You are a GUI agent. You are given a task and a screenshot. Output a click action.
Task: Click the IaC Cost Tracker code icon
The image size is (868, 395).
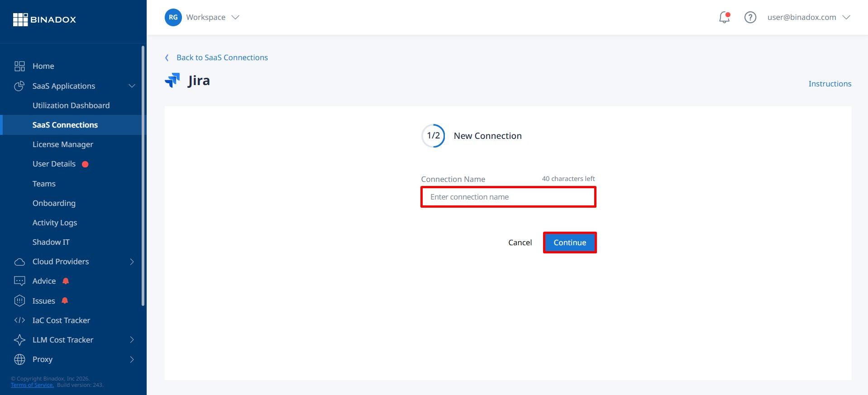(x=19, y=320)
